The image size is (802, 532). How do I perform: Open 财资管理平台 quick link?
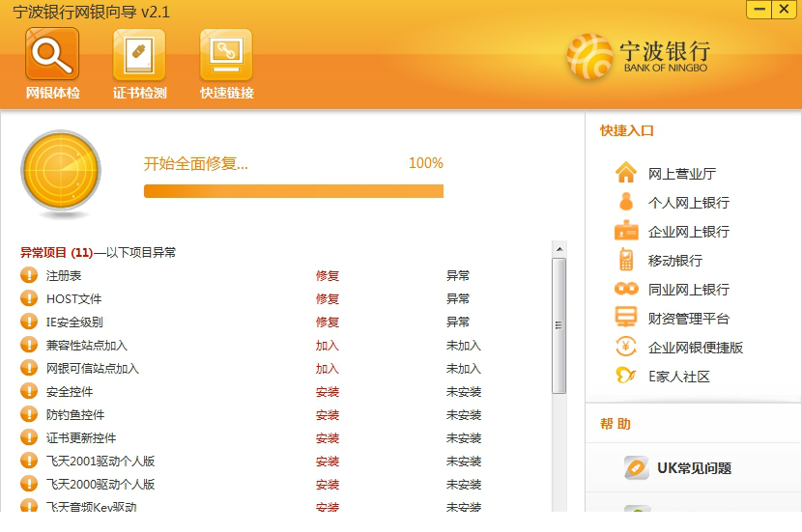coord(688,319)
